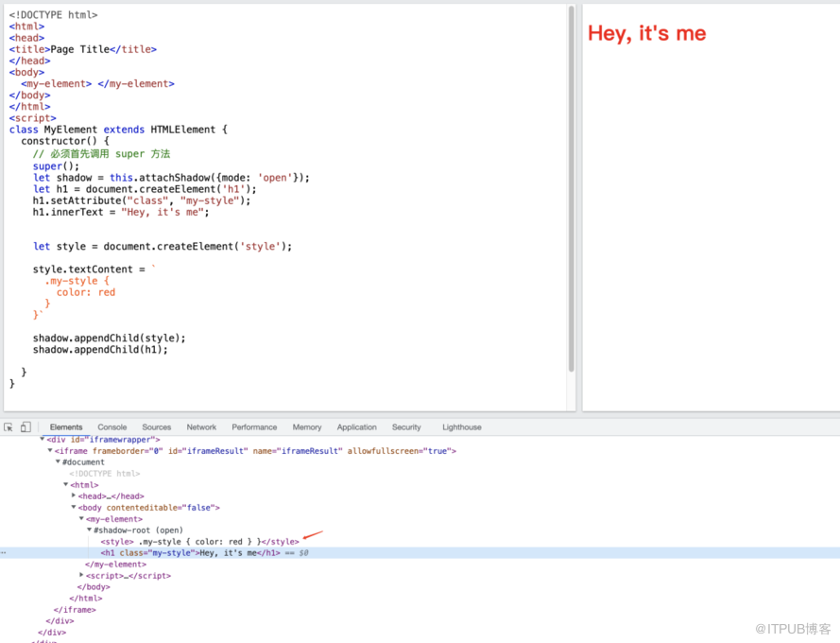Screen dimensions: 840x643
Task: Click the red "Hey, it's me" heading
Action: pyautogui.click(x=646, y=33)
